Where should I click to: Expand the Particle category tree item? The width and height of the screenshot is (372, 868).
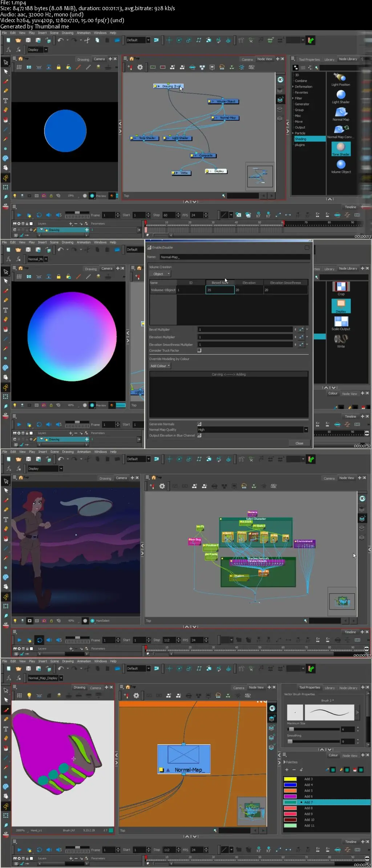pos(293,133)
